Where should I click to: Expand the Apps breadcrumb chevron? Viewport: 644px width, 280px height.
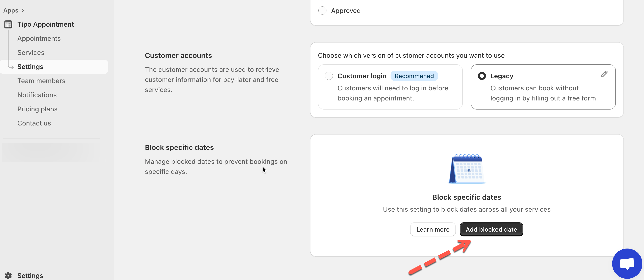pos(23,10)
